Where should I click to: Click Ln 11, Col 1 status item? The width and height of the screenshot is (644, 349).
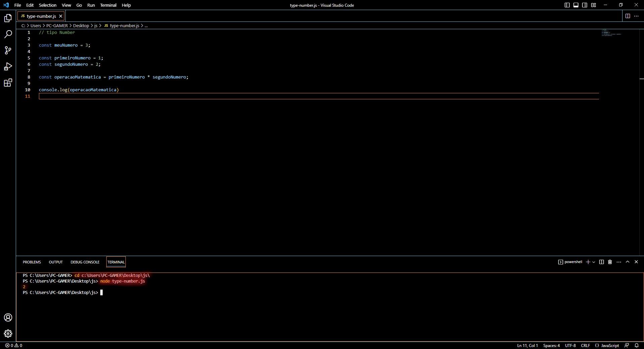[527, 345]
